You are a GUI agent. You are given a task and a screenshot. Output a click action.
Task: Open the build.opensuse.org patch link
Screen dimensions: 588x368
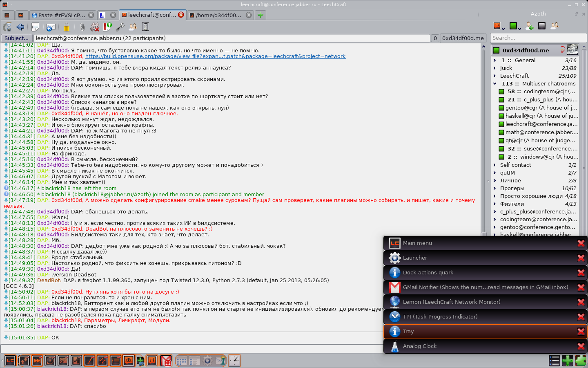(215, 56)
